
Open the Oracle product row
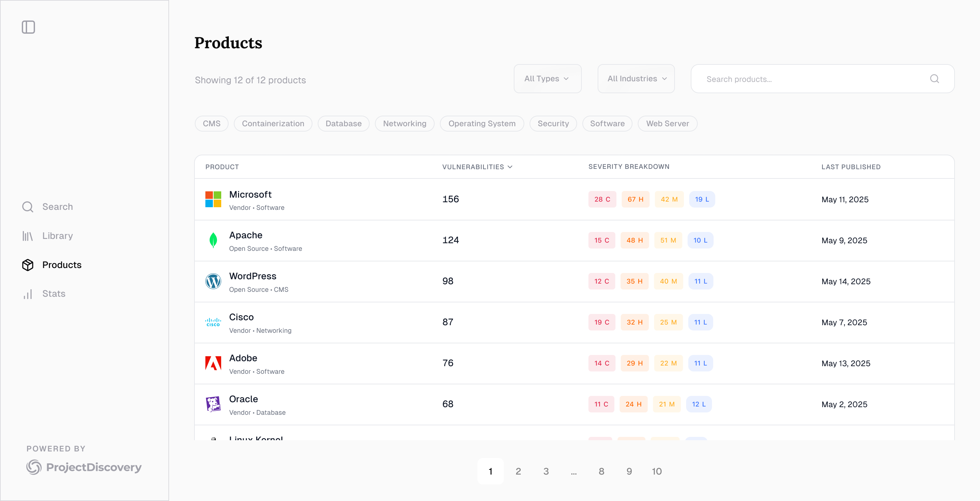[x=243, y=399]
